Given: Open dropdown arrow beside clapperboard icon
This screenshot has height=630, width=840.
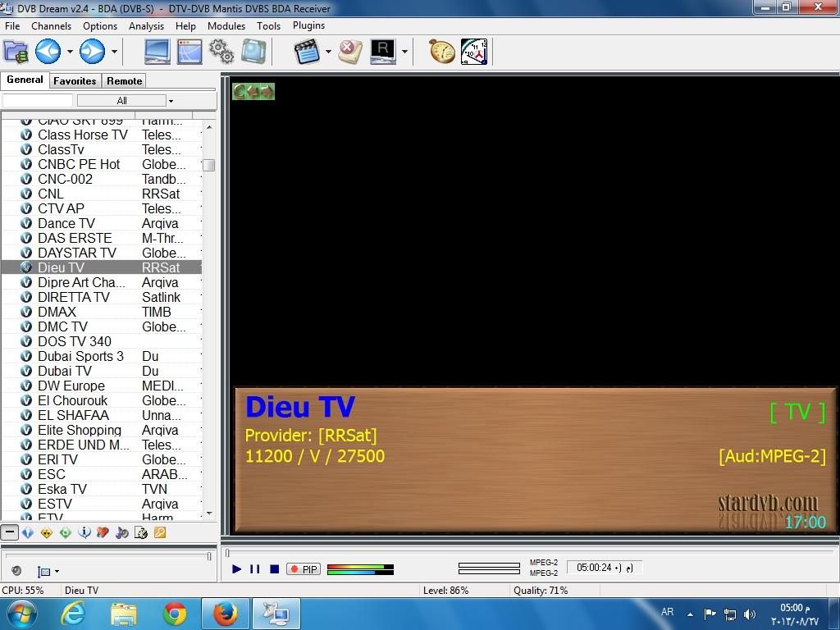Looking at the screenshot, I should point(328,52).
